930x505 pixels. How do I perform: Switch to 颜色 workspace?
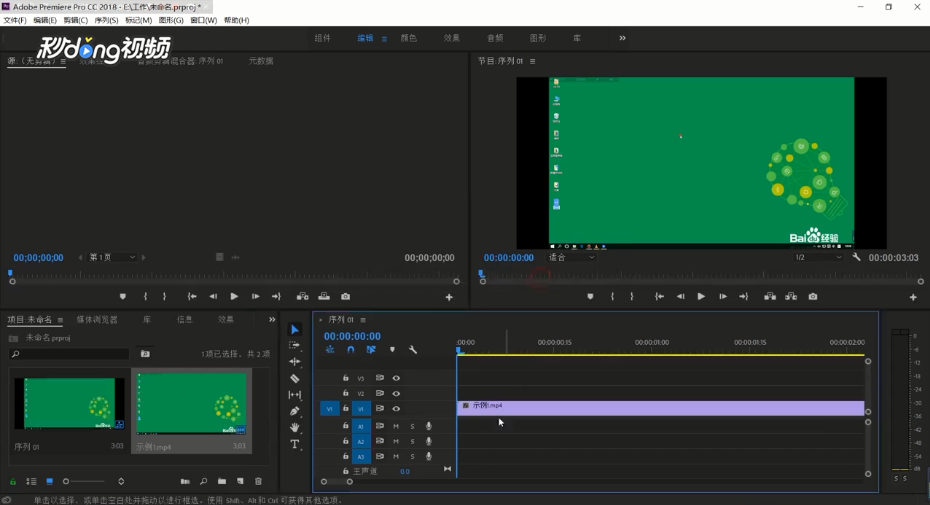tap(409, 38)
